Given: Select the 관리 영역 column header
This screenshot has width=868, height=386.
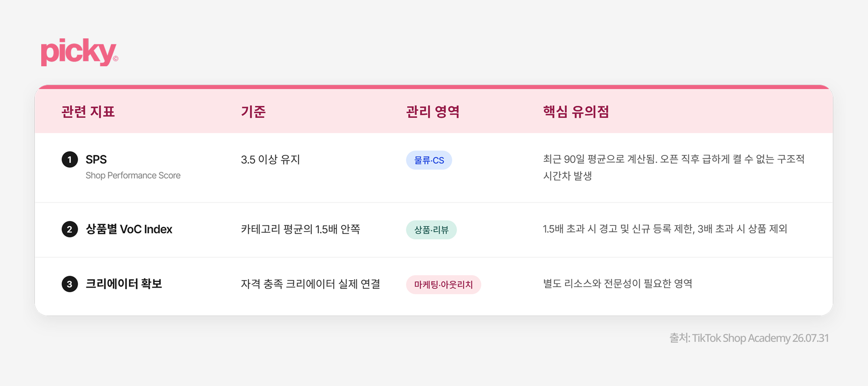Looking at the screenshot, I should click(x=433, y=112).
